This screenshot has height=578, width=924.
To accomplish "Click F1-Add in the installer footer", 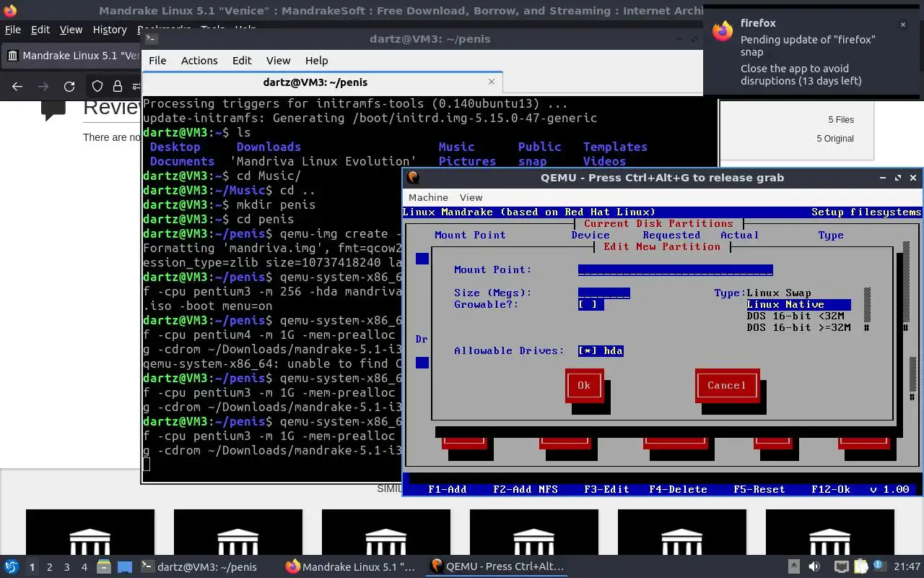I will point(447,489).
